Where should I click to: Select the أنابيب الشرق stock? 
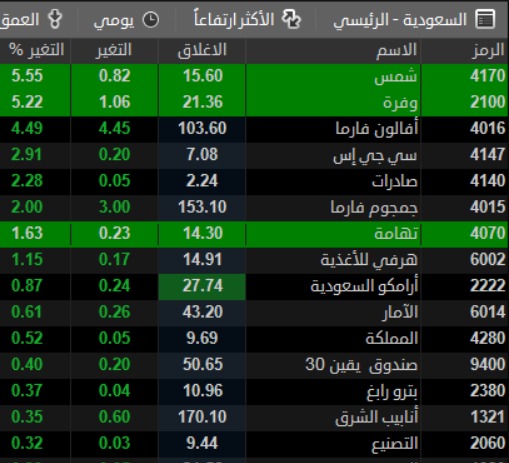click(x=377, y=418)
